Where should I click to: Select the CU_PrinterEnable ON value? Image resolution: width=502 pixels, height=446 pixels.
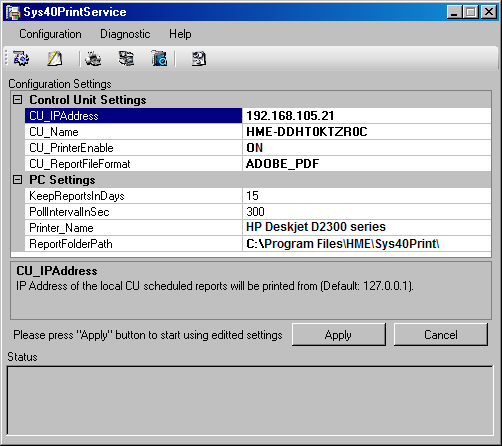coord(367,148)
